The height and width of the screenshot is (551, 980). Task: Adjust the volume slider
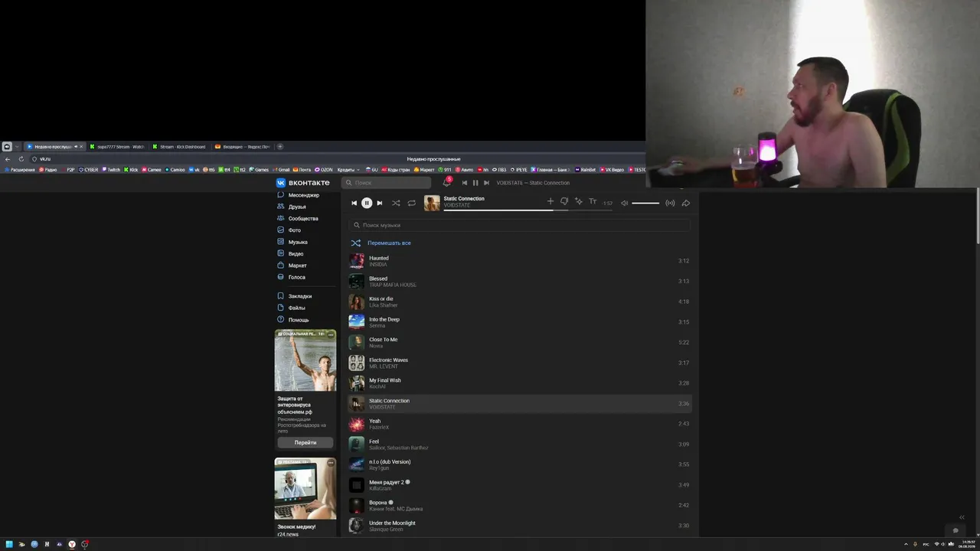pos(645,203)
